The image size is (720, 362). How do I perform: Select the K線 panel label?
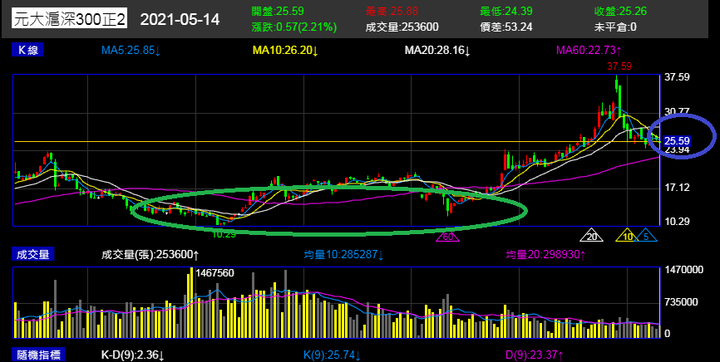[x=28, y=51]
